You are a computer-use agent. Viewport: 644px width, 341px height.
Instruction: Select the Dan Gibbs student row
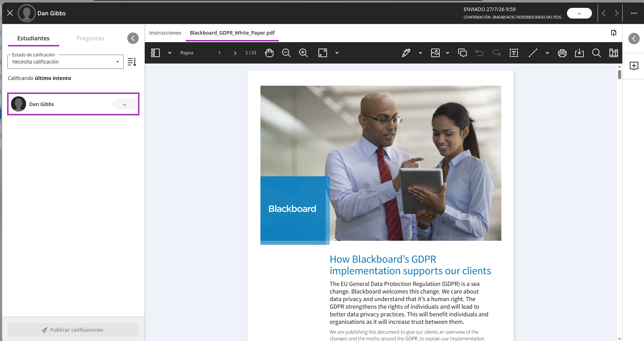coord(73,104)
